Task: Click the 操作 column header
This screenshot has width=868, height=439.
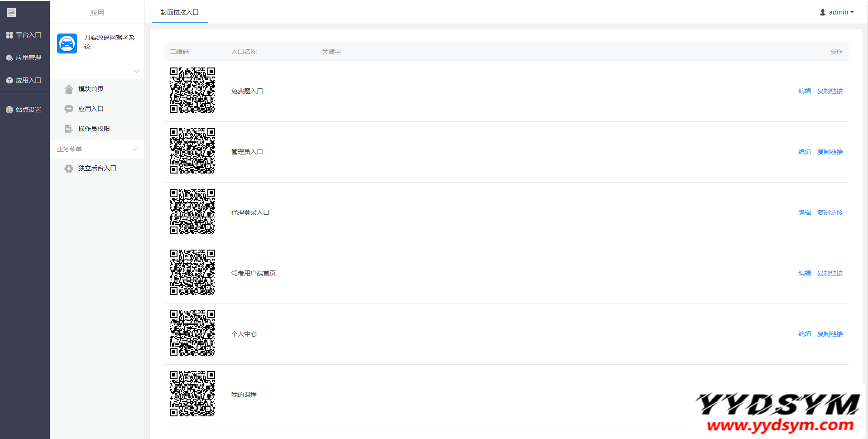Action: 836,52
